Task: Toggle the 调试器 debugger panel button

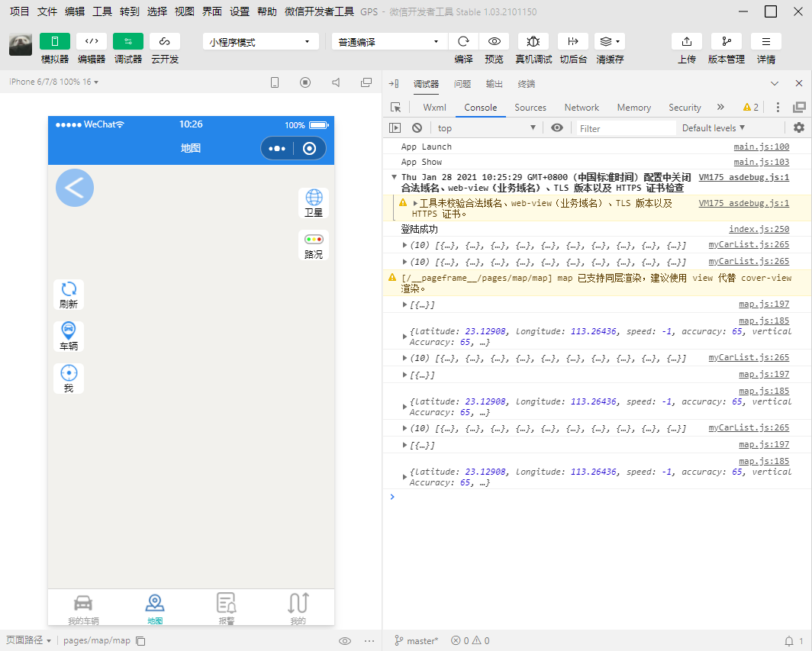Action: 128,41
